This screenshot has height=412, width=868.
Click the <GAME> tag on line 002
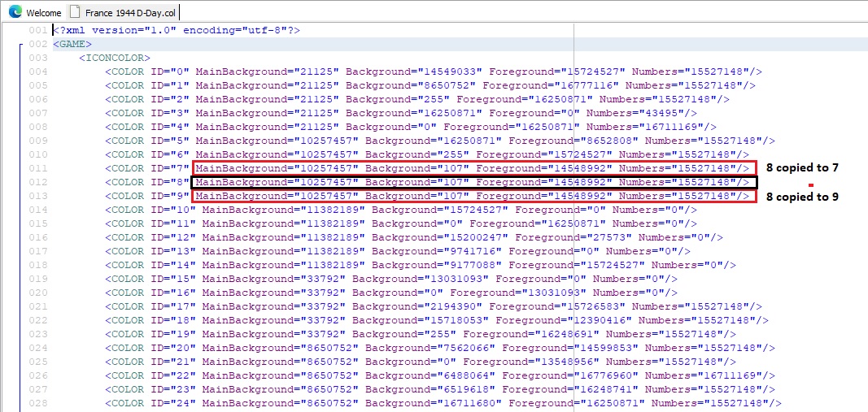[x=72, y=44]
